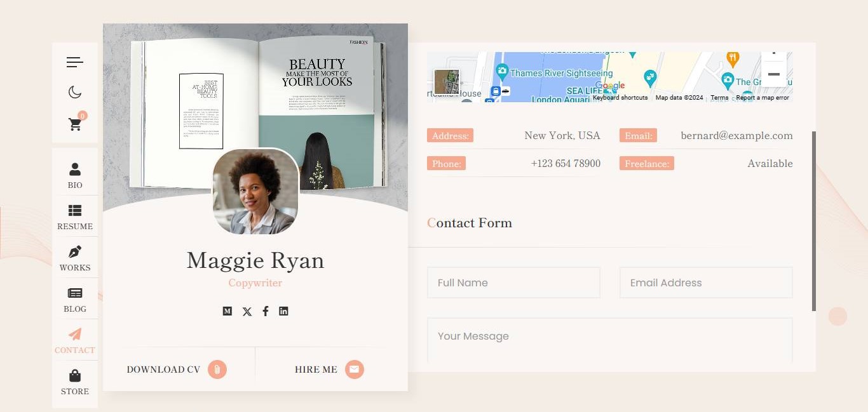Focus the Email Address field
This screenshot has height=412, width=868.
click(x=706, y=282)
